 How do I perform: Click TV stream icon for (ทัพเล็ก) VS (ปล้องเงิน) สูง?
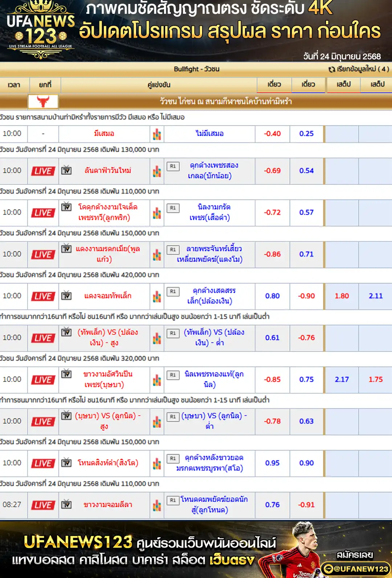[x=66, y=332]
